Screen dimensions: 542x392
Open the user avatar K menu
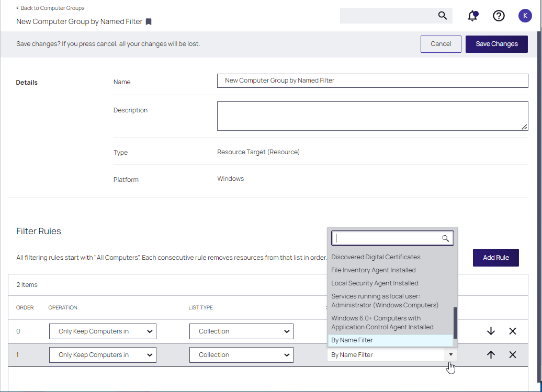tap(525, 16)
